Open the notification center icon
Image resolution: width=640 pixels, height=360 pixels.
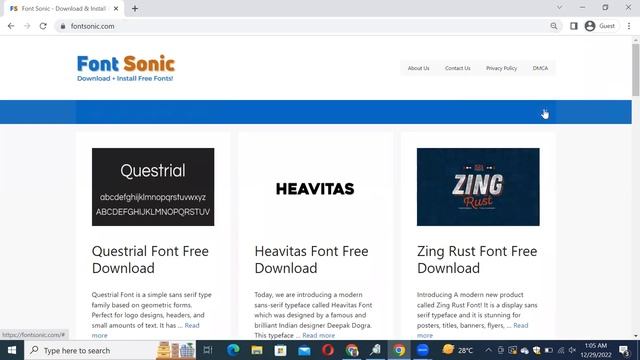624,350
